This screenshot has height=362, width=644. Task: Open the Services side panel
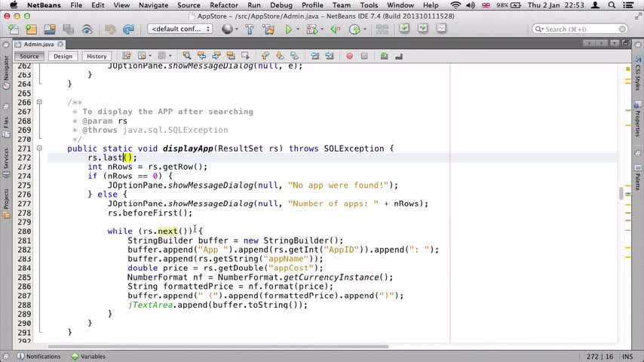point(6,163)
